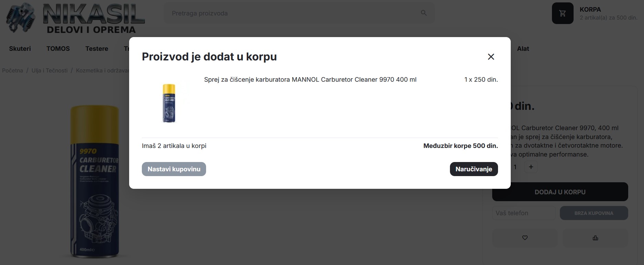Click the Nastavi kupovinu button

coord(174,169)
